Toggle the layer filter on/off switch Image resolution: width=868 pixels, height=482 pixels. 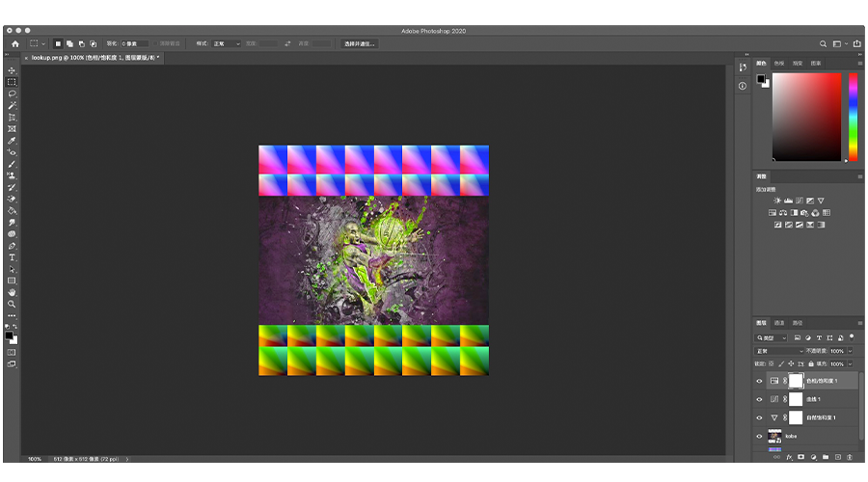pyautogui.click(x=852, y=337)
